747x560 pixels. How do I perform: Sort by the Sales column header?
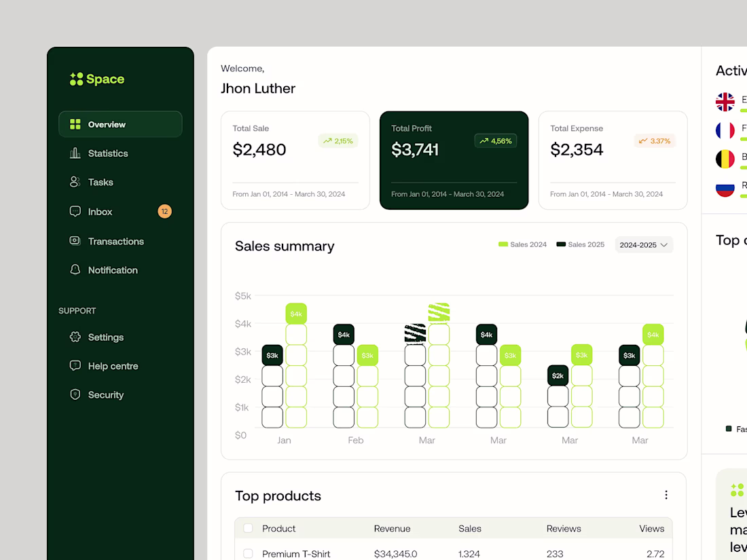[x=470, y=529]
